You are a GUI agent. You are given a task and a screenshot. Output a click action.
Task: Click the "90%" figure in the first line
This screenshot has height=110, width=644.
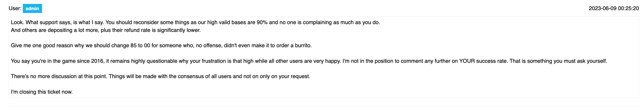click(262, 22)
